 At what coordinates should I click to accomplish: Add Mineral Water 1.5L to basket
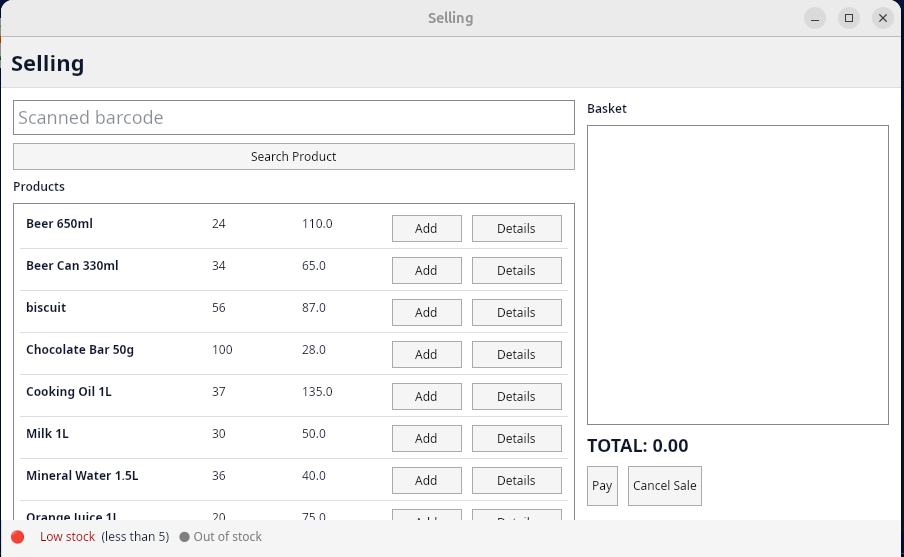point(426,480)
